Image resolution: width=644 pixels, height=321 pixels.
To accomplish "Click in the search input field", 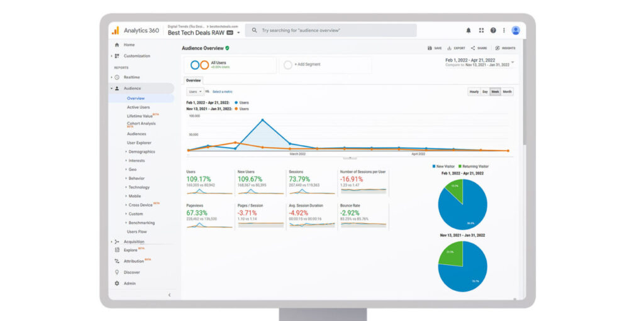I will (x=333, y=30).
